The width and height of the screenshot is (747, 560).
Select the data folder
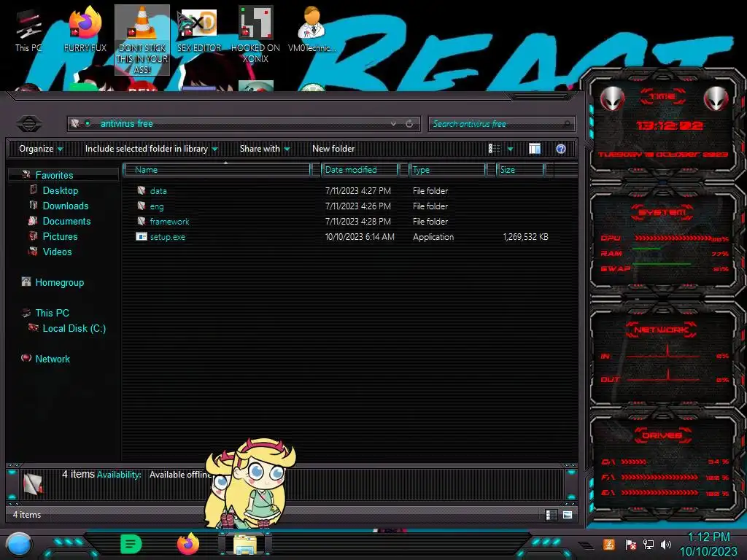click(x=158, y=191)
